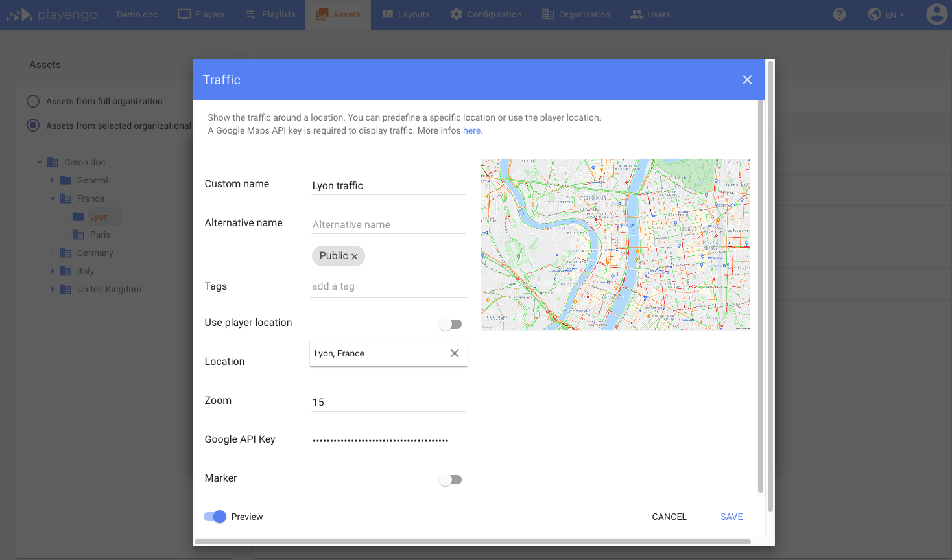
Task: Open the help question mark icon
Action: 839,14
